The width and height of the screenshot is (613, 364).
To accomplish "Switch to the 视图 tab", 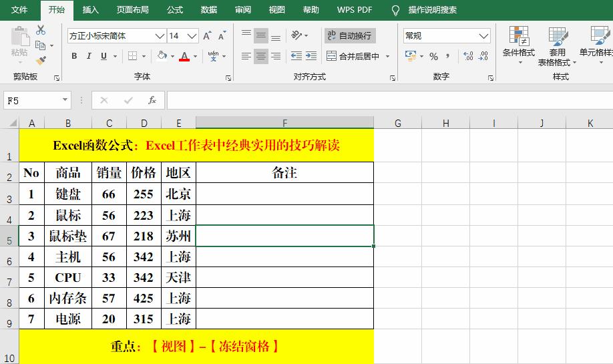I will [277, 10].
